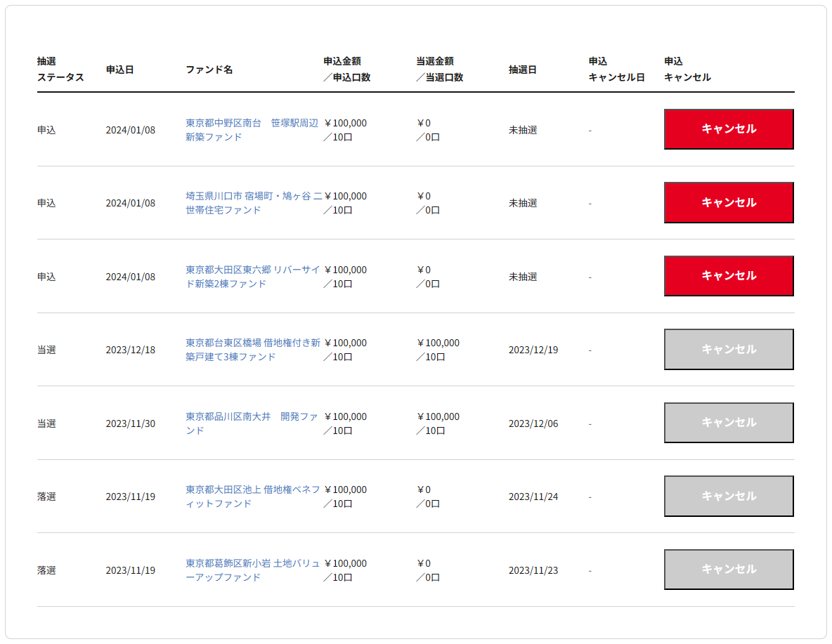
Task: Select the lottery date 2023/12/19
Action: click(x=533, y=350)
